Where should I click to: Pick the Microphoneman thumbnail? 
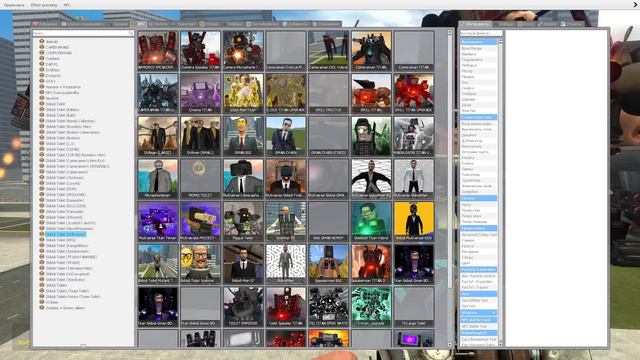tap(158, 178)
